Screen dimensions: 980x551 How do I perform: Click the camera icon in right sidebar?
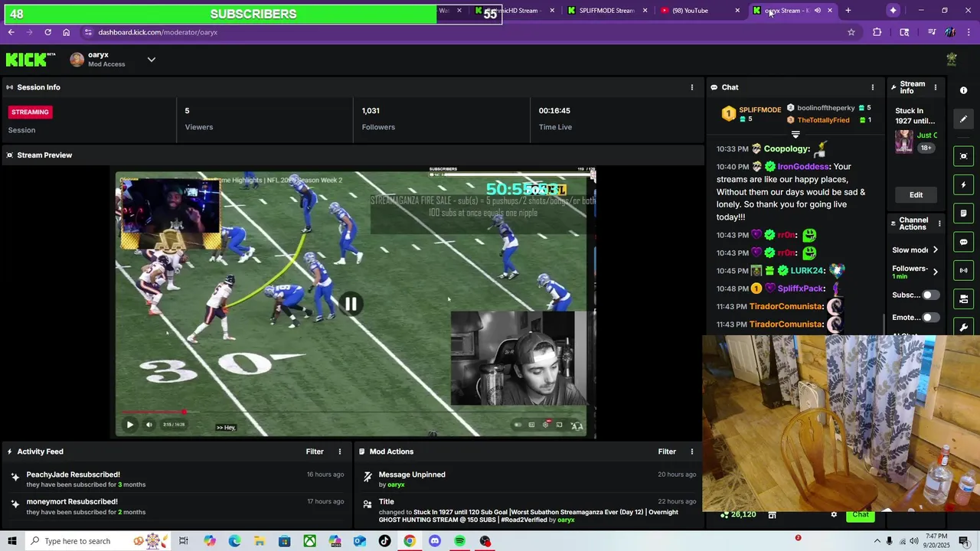pyautogui.click(x=963, y=298)
